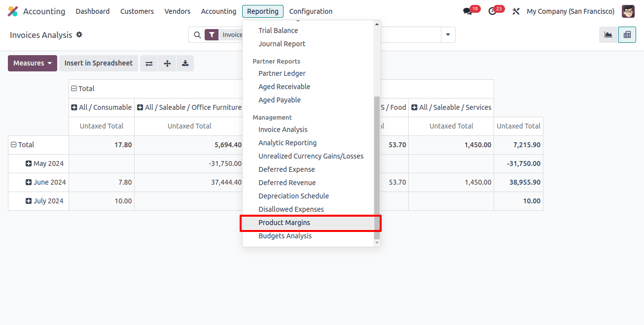The width and height of the screenshot is (644, 325).
Task: Click the 7,215.90 grand total cell
Action: [518, 145]
